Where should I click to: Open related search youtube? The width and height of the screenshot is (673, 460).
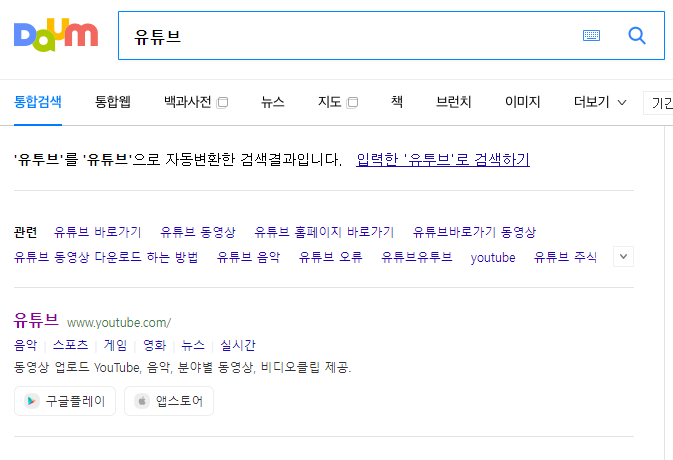(x=493, y=257)
